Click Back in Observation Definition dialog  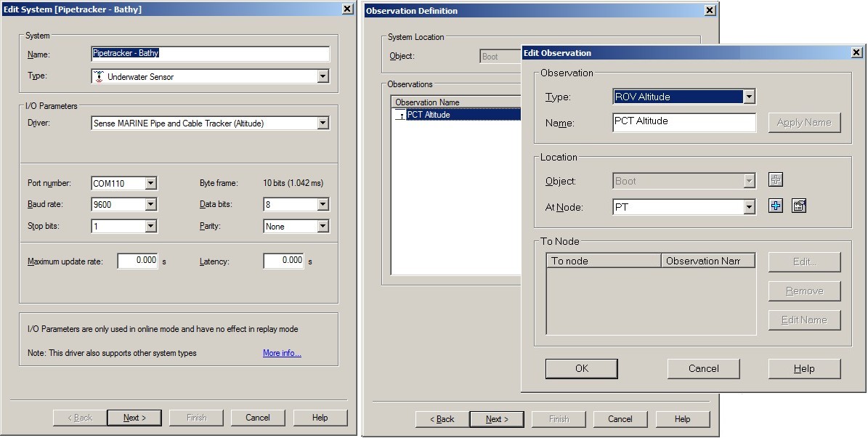(x=442, y=419)
